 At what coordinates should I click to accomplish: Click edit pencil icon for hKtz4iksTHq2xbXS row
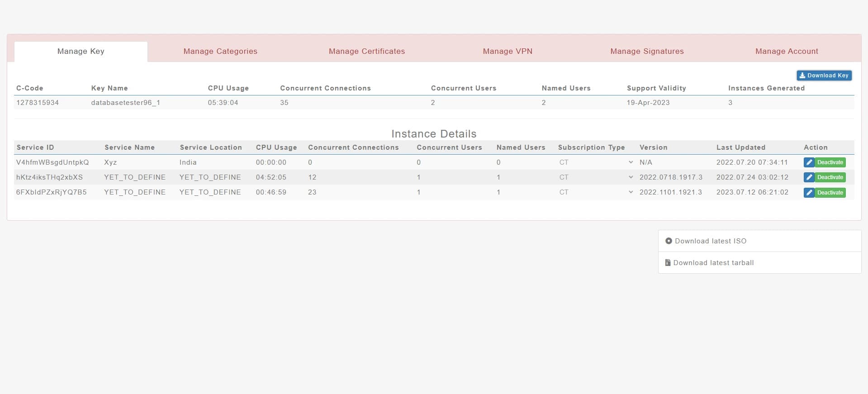(809, 177)
